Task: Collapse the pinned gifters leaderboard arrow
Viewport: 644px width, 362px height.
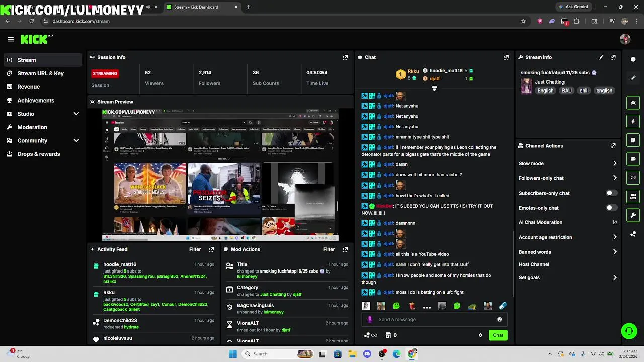Action: pos(434,88)
